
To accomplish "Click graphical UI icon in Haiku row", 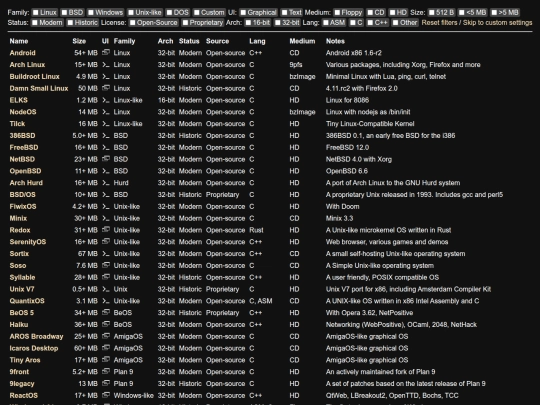I will [106, 324].
